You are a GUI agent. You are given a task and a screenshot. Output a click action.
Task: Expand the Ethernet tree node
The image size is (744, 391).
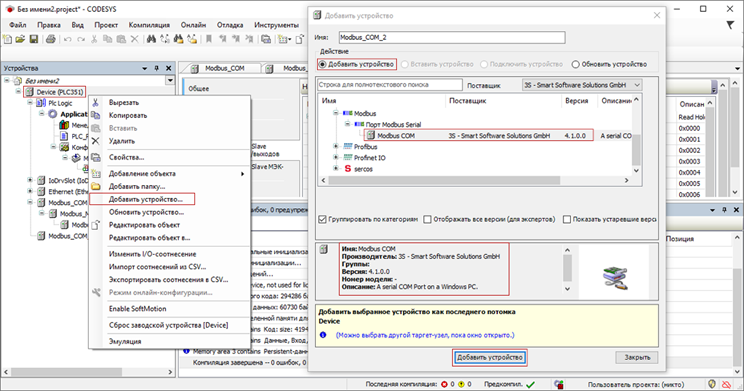[30, 191]
